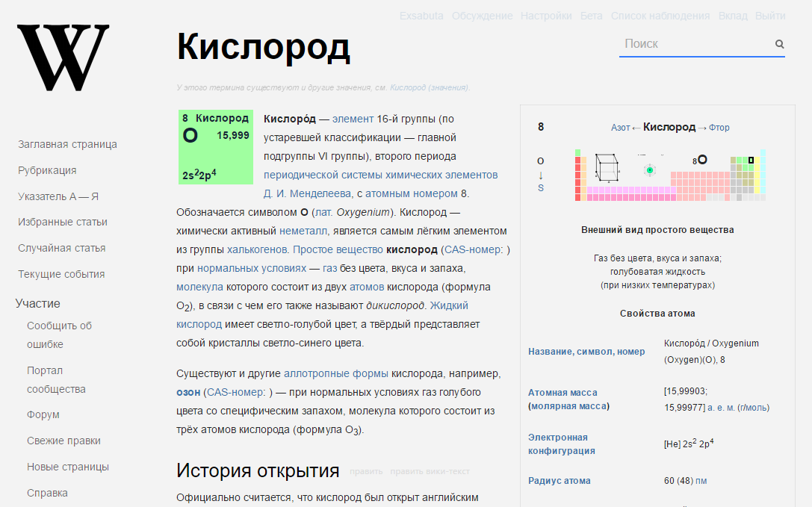Open Указатель А — Я
The image size is (812, 507).
tap(58, 196)
